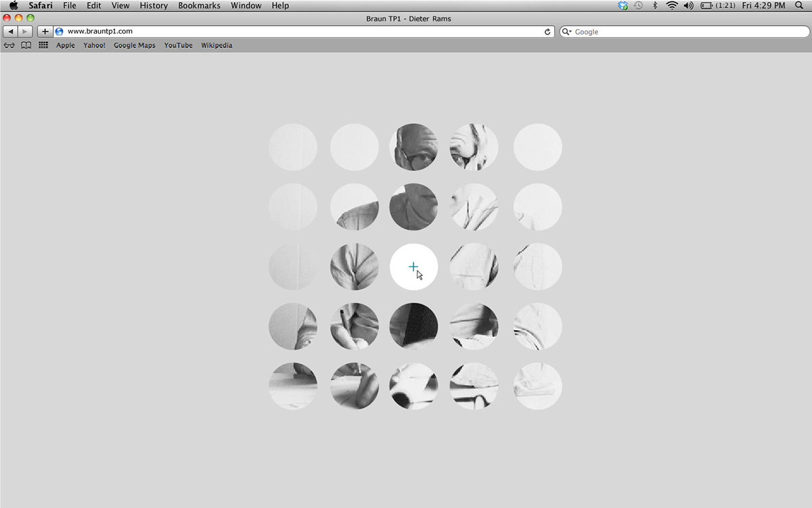Open the Help menu

280,5
